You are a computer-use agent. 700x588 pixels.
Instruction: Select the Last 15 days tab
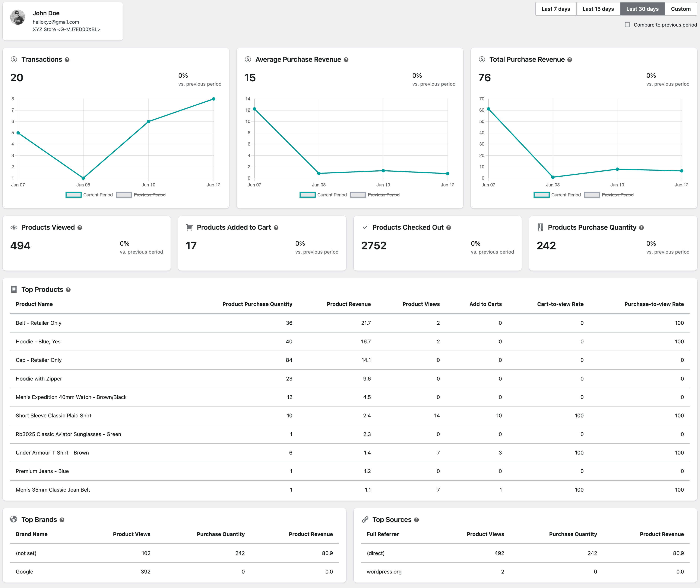[598, 9]
